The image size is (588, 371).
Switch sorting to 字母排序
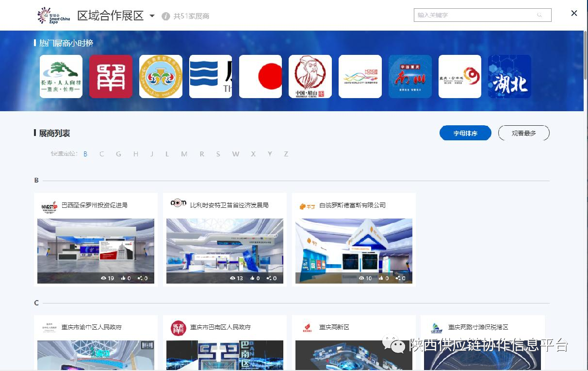465,133
